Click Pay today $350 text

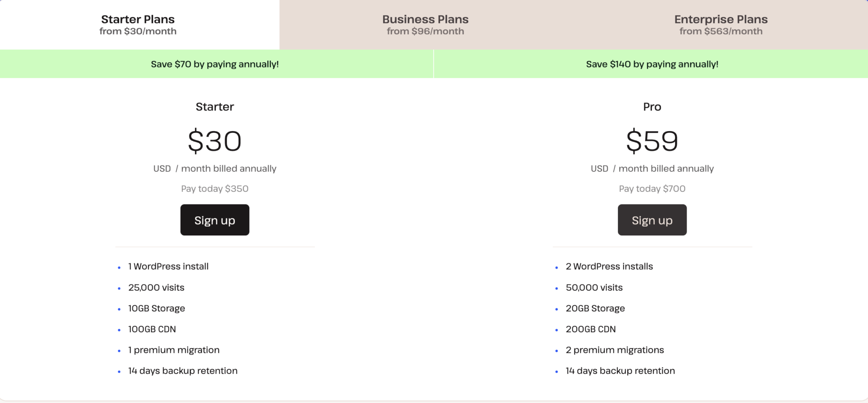[x=214, y=188]
